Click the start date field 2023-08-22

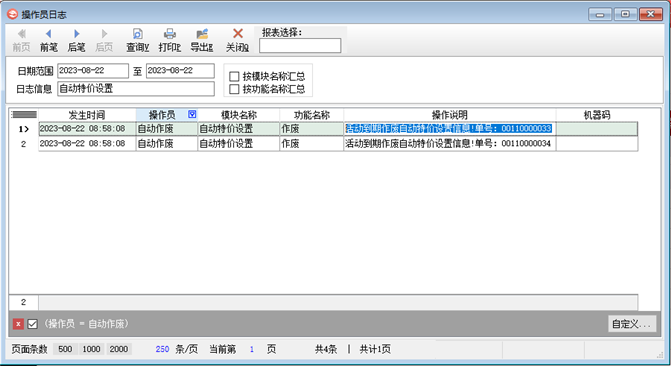tap(93, 71)
